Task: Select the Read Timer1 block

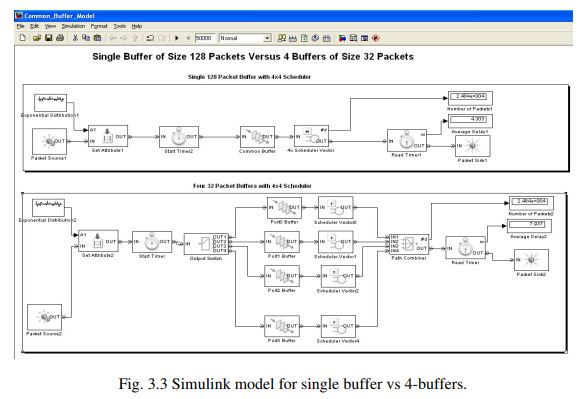Action: (406, 140)
